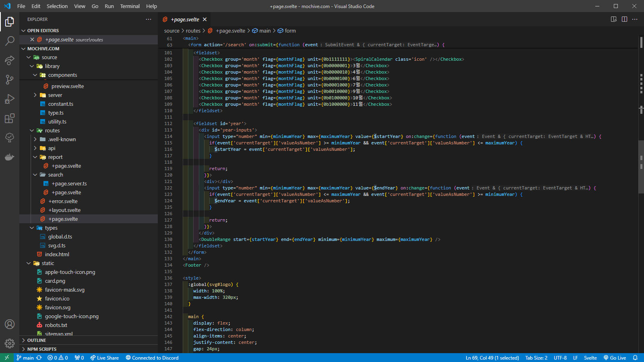Open the Manage gear menu
This screenshot has height=362, width=644.
tap(10, 343)
